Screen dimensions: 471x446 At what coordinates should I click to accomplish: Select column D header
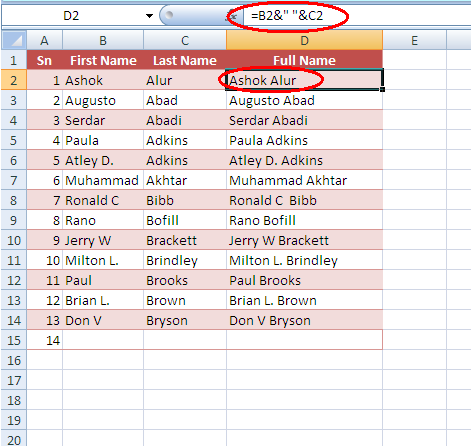point(304,40)
